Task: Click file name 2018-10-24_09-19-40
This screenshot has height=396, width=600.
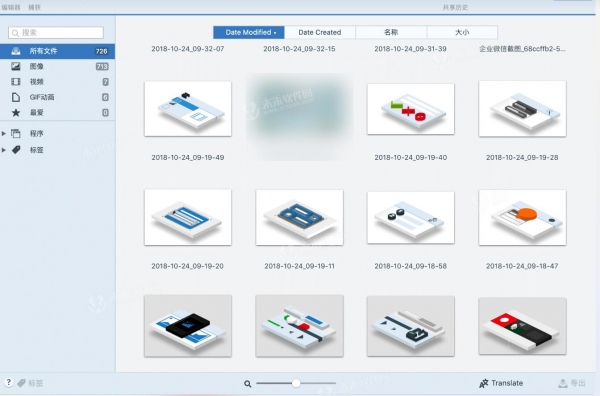Action: point(411,158)
